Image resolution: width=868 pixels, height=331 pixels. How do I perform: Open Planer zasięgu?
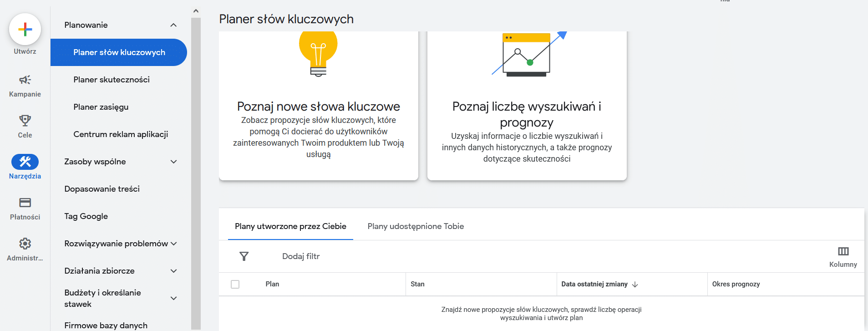click(x=101, y=107)
